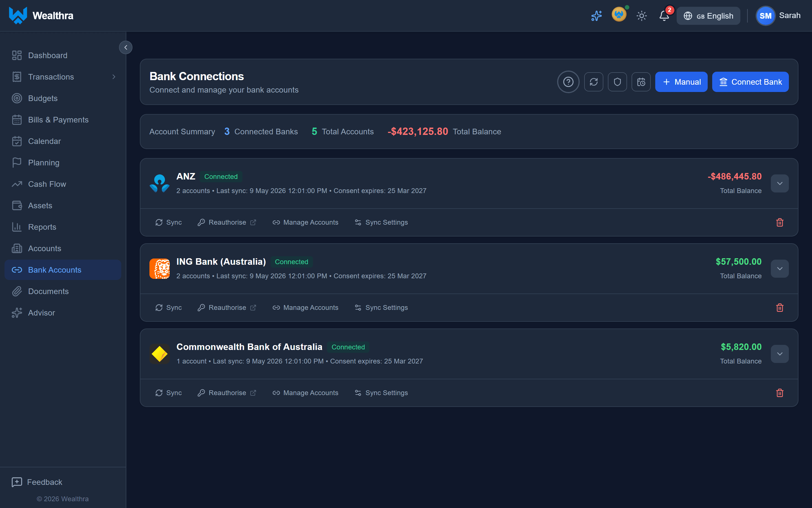Open Assets in sidebar
Screen dimensions: 812x508
coord(63,206)
